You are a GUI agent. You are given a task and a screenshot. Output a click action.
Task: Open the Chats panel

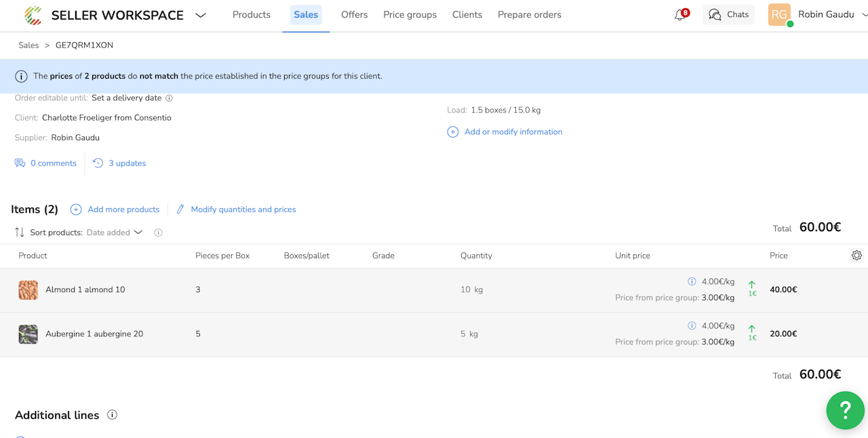(x=728, y=15)
